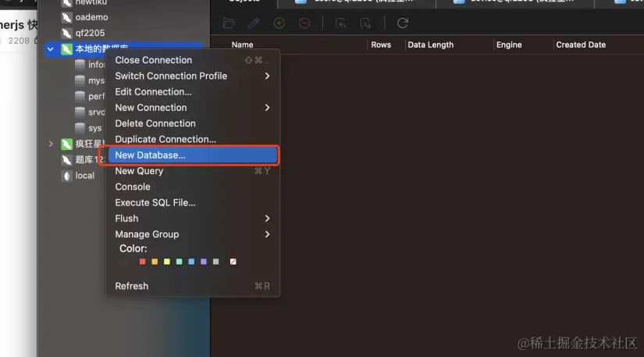Open Switch Connection Profile submenu arrow
644x357 pixels.
[268, 76]
